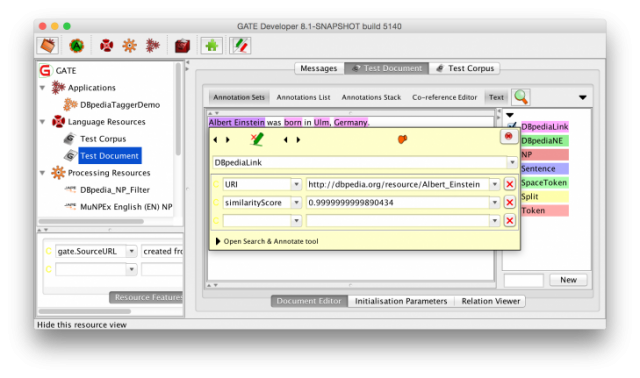The height and width of the screenshot is (378, 640).
Task: Open the URI feature name dropdown
Action: (x=296, y=185)
